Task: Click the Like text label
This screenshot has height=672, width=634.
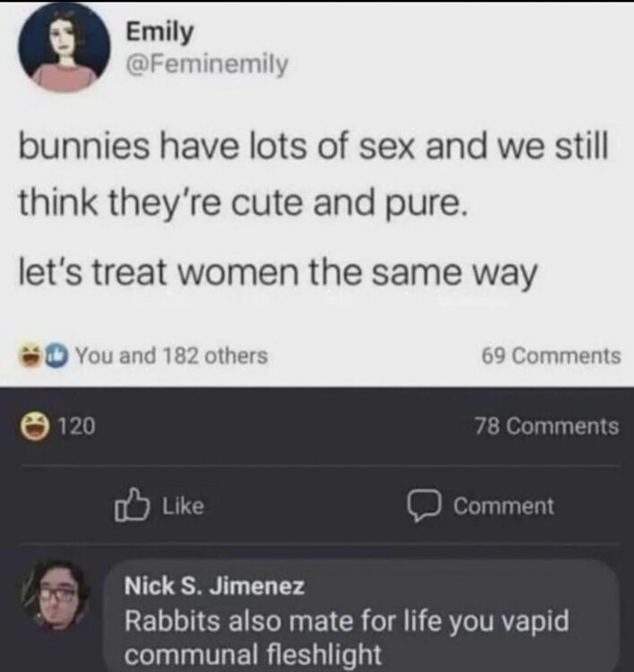Action: (x=184, y=506)
